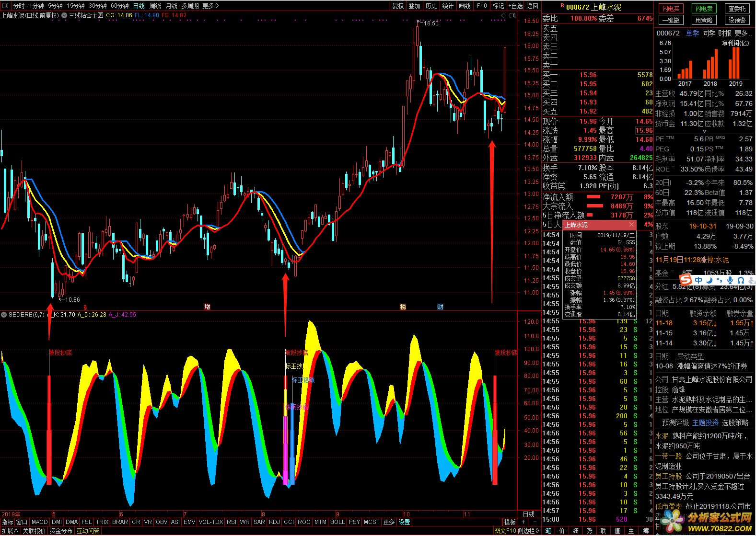
Task: Open the 互动问答 Q&A tab
Action: click(88, 531)
